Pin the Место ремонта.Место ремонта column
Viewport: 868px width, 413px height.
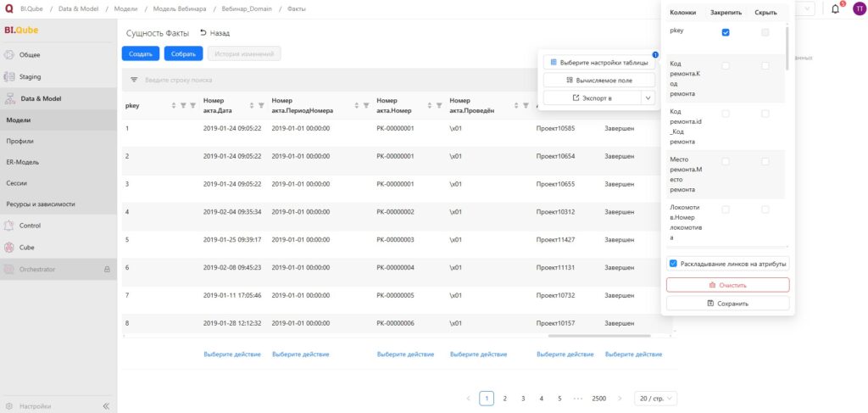(726, 161)
